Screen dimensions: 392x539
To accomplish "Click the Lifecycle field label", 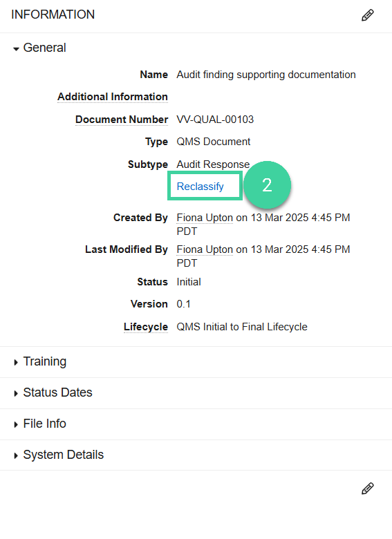I will tap(146, 327).
